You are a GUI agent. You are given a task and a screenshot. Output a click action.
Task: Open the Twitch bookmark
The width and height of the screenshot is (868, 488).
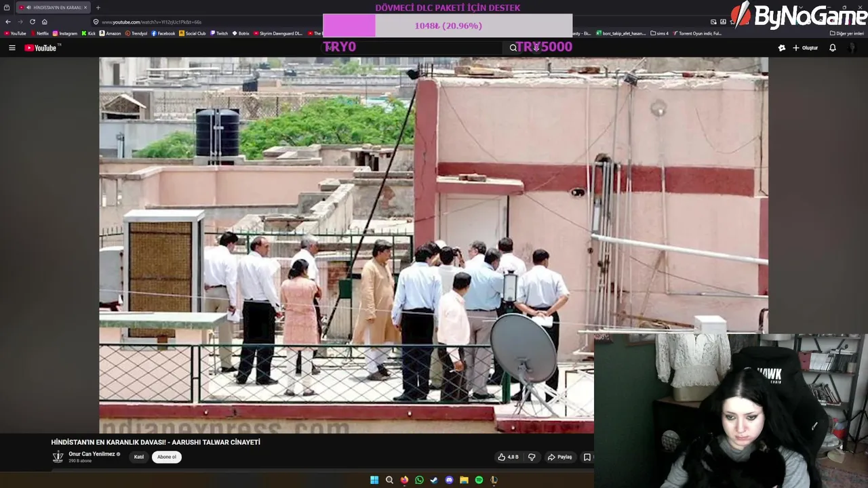220,33
